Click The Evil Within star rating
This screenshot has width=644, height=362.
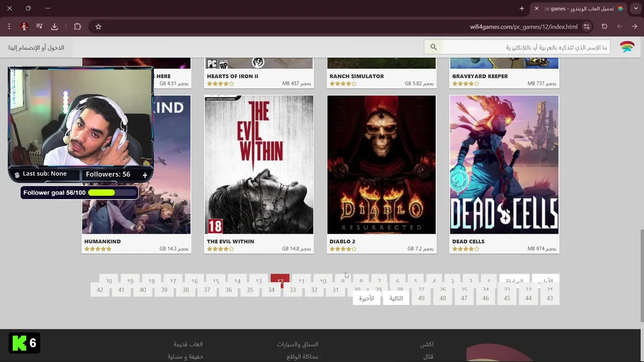(220, 249)
